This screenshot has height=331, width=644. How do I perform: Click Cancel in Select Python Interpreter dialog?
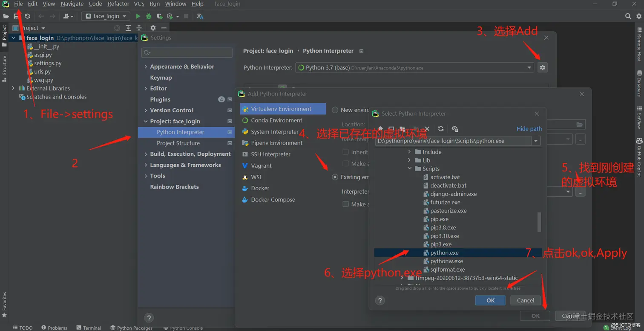click(525, 300)
